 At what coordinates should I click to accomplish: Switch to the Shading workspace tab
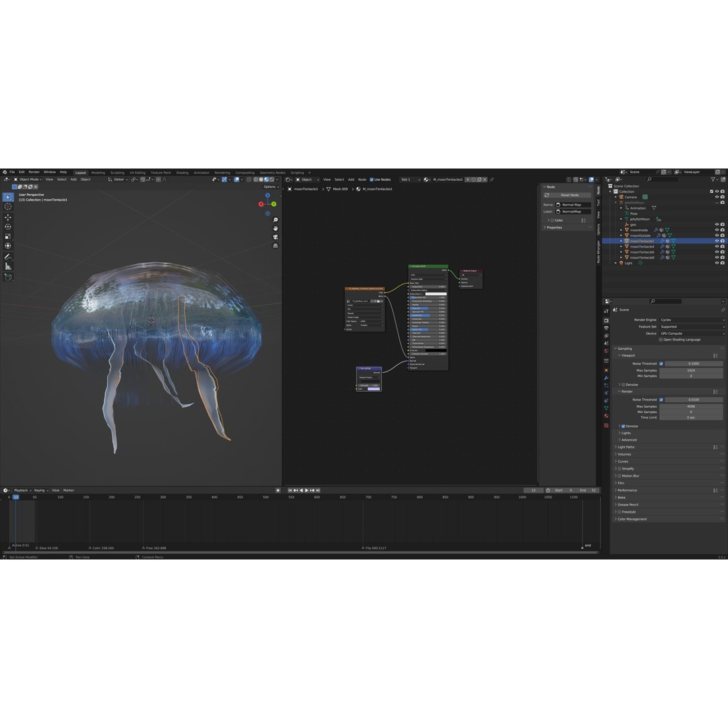tap(182, 173)
